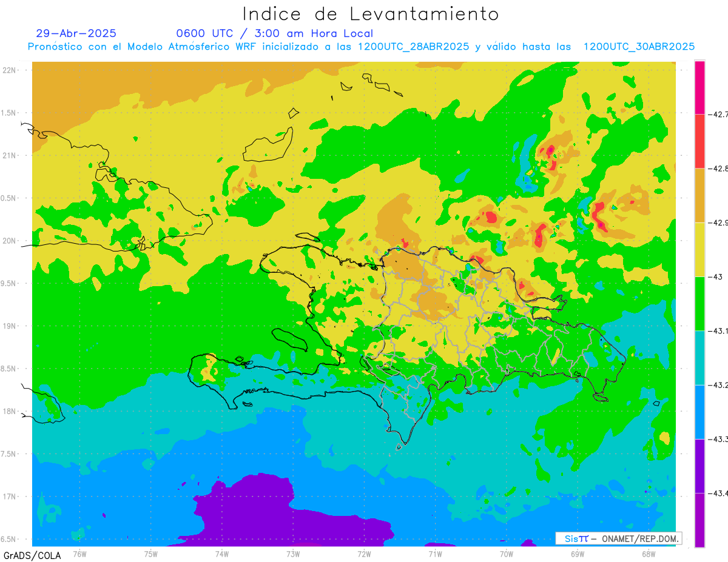Screen dimensions: 728x562
Task: Click the 'SisTT - ONAMET/REP.DOM.' label box
Action: pos(618,538)
